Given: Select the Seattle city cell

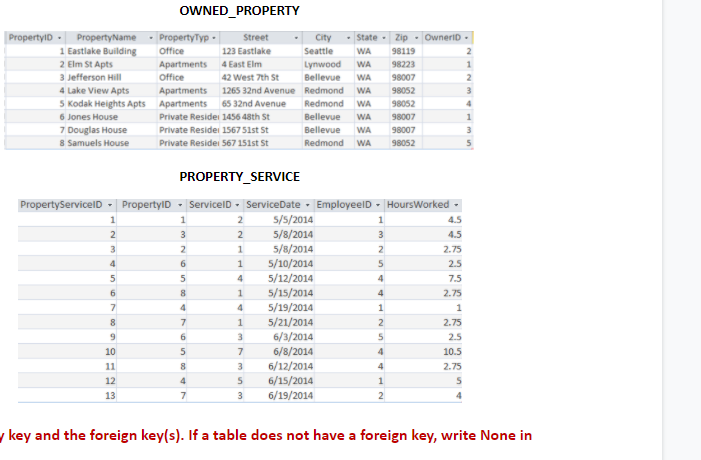Looking at the screenshot, I should [328, 51].
